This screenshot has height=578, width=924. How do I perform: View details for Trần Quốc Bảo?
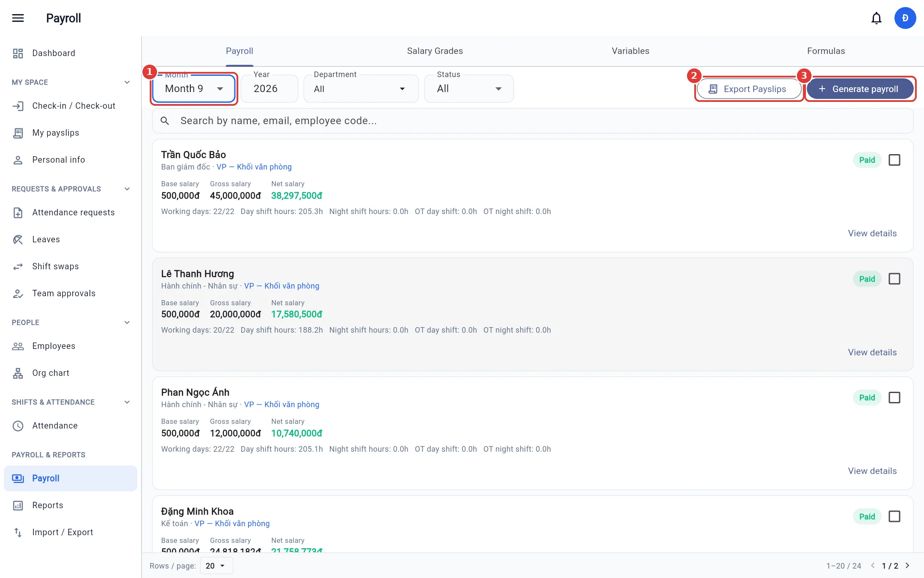click(872, 233)
